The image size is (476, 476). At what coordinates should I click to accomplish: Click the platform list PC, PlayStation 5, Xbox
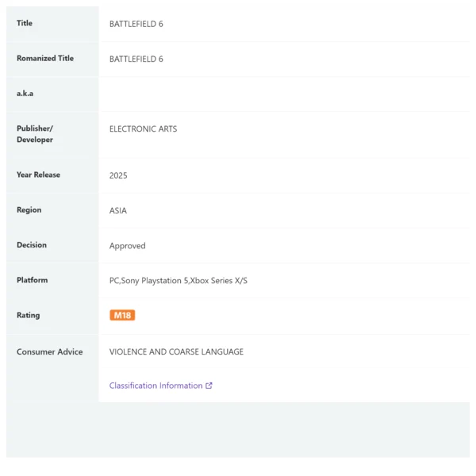click(178, 281)
